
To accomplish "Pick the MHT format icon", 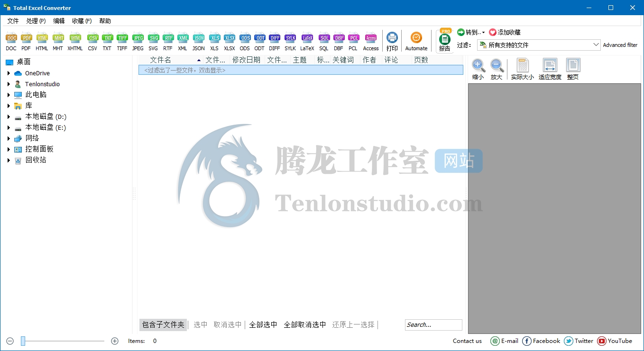I will click(58, 42).
